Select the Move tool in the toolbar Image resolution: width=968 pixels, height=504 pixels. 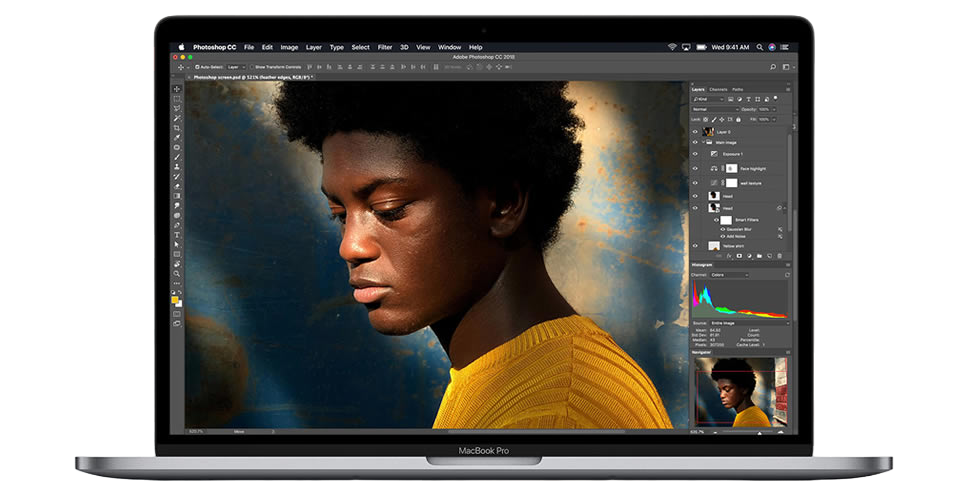coord(177,89)
